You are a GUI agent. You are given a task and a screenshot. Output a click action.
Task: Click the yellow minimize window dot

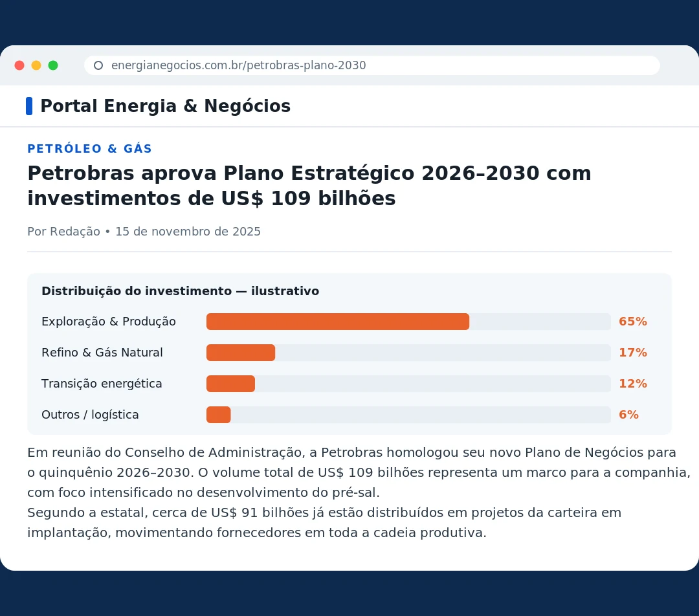[x=36, y=65]
